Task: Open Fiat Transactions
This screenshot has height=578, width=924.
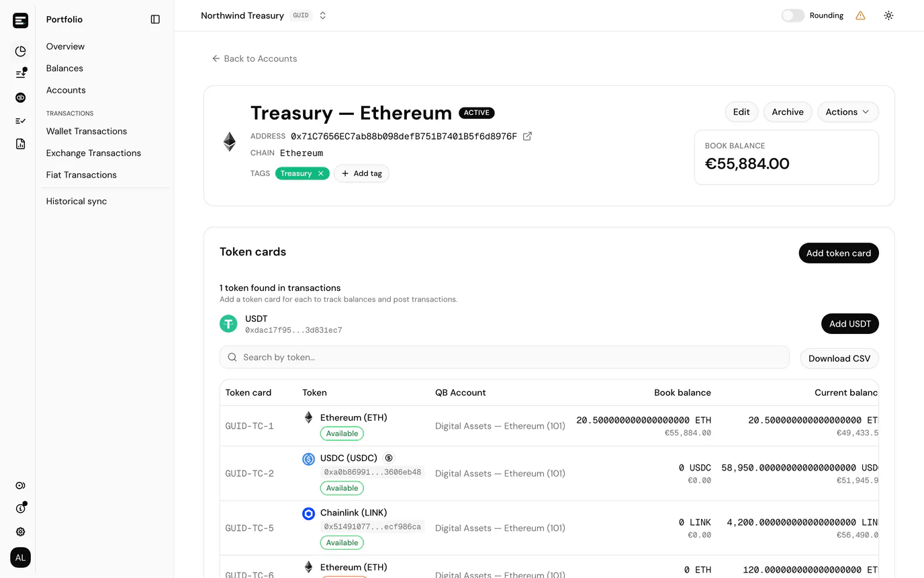Action: pos(81,175)
